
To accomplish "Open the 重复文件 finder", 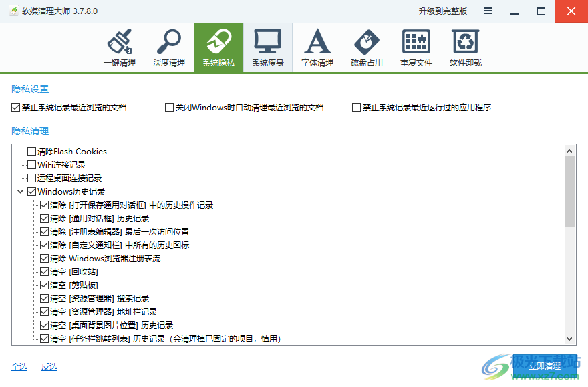I will coord(416,47).
